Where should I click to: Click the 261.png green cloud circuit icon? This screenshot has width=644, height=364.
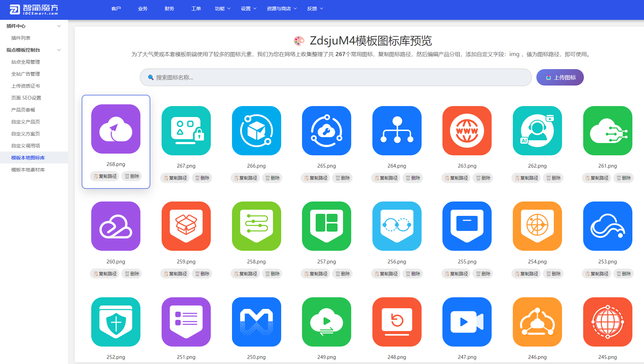608,131
